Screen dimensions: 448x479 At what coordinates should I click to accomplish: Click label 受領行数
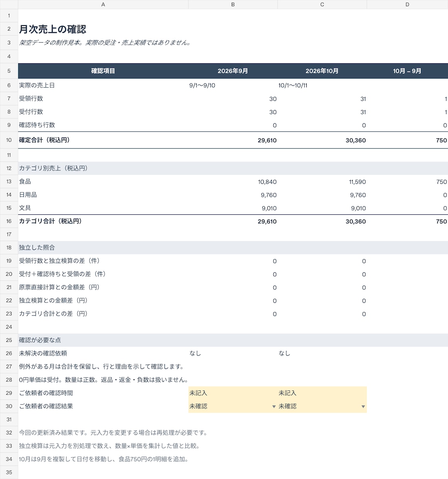[31, 99]
